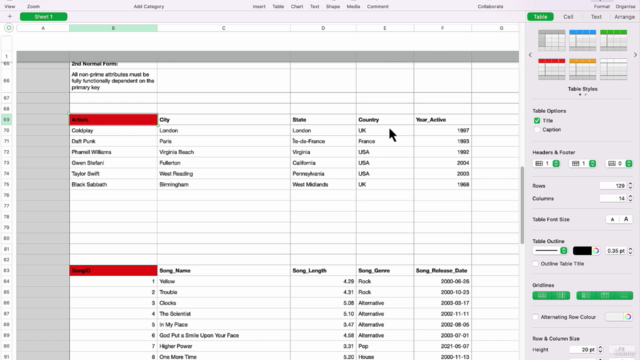Click the Comment toolbar button
This screenshot has height=360, width=640.
coord(378,6)
